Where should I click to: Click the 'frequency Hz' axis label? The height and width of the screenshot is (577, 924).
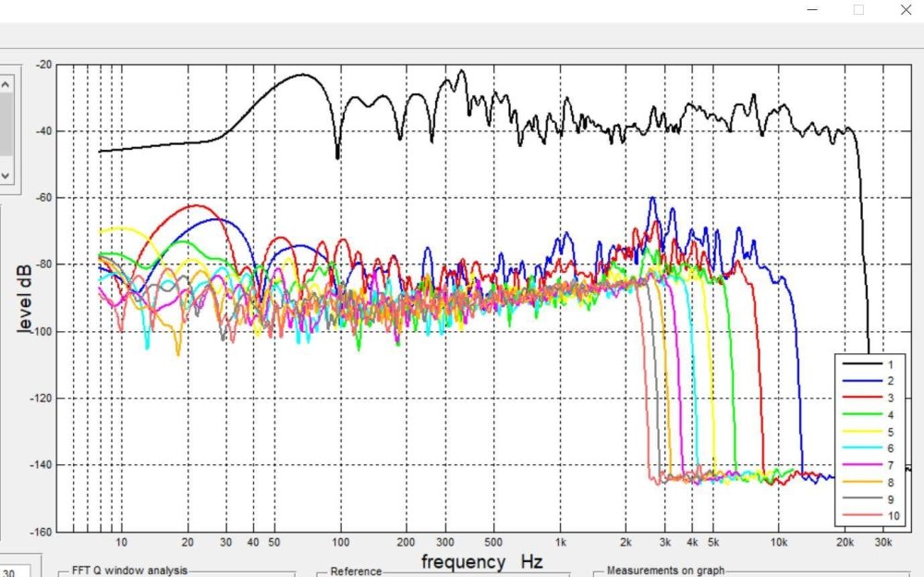(481, 562)
